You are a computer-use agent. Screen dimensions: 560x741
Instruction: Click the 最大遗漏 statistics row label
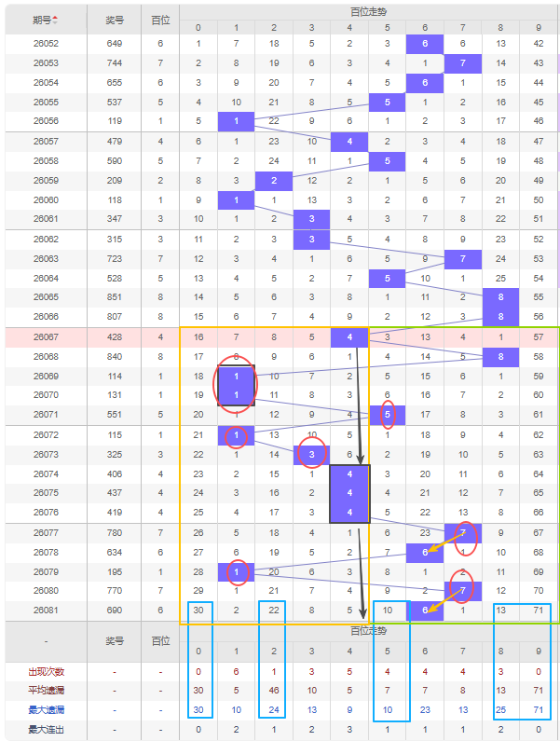click(46, 710)
